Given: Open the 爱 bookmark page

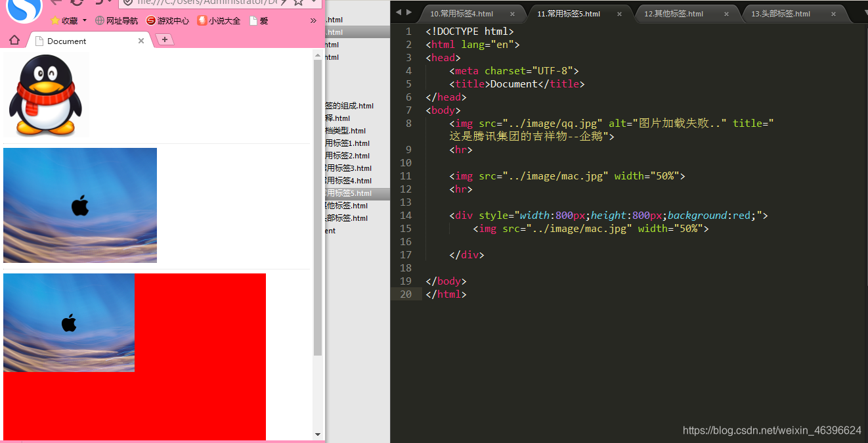Looking at the screenshot, I should 259,20.
